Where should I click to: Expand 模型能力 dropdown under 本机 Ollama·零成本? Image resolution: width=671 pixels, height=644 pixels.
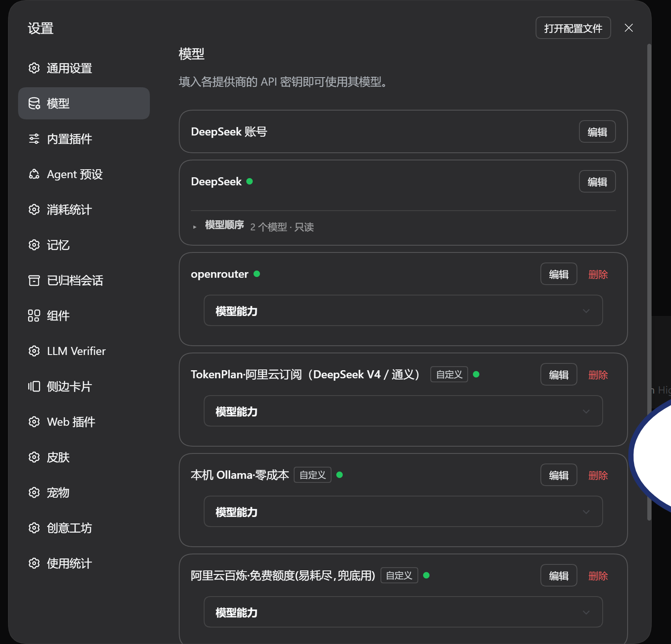tap(403, 512)
